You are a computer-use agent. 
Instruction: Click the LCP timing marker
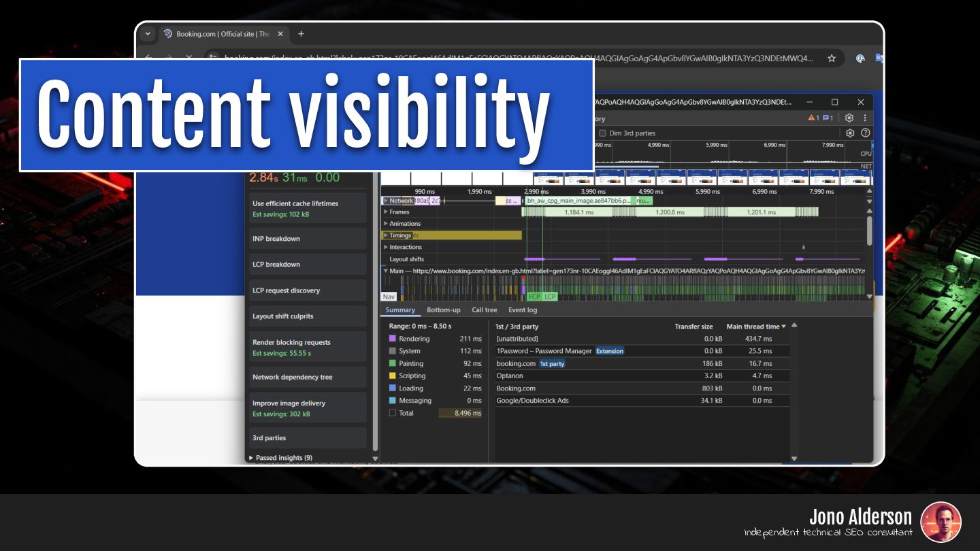[550, 297]
